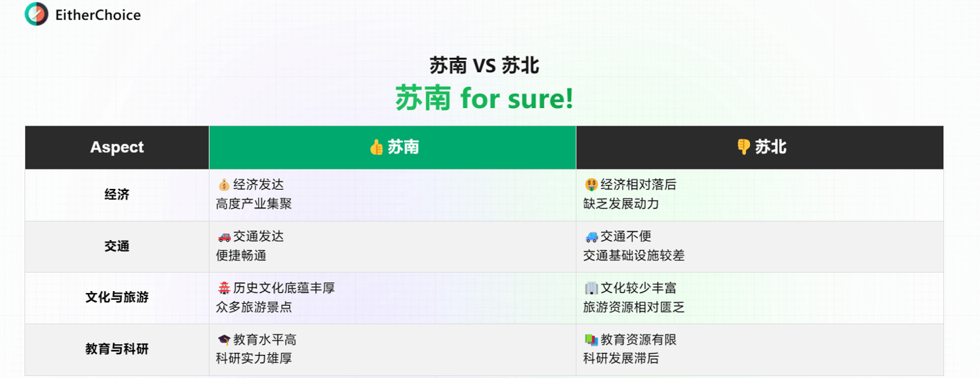
Task: Click the money bag icon next to 经济发达
Action: click(x=224, y=185)
